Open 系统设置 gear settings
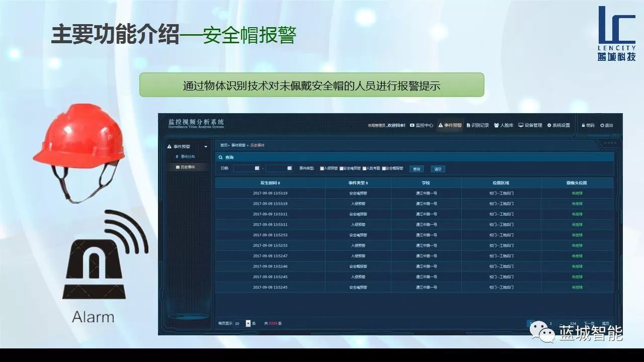This screenshot has height=362, width=644. (558, 125)
